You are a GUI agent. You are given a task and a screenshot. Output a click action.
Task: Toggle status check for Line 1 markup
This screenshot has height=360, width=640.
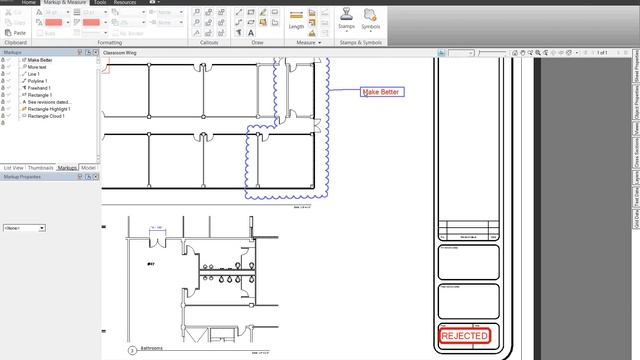tap(9, 74)
